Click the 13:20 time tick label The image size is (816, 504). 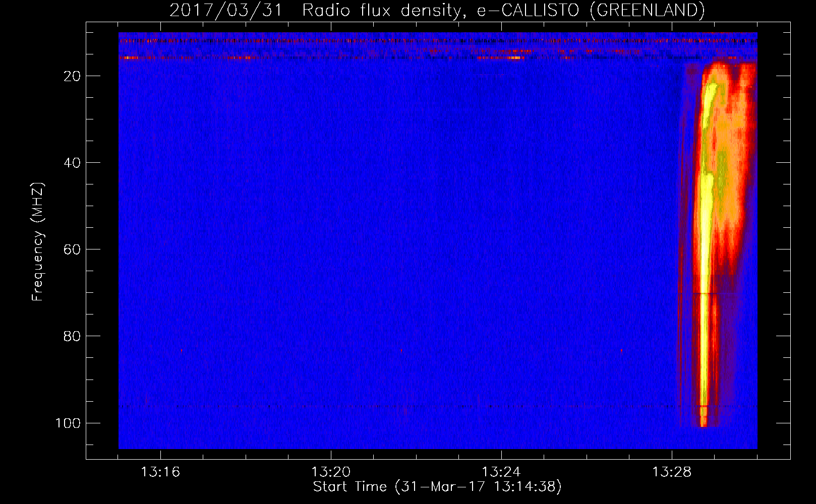click(331, 472)
